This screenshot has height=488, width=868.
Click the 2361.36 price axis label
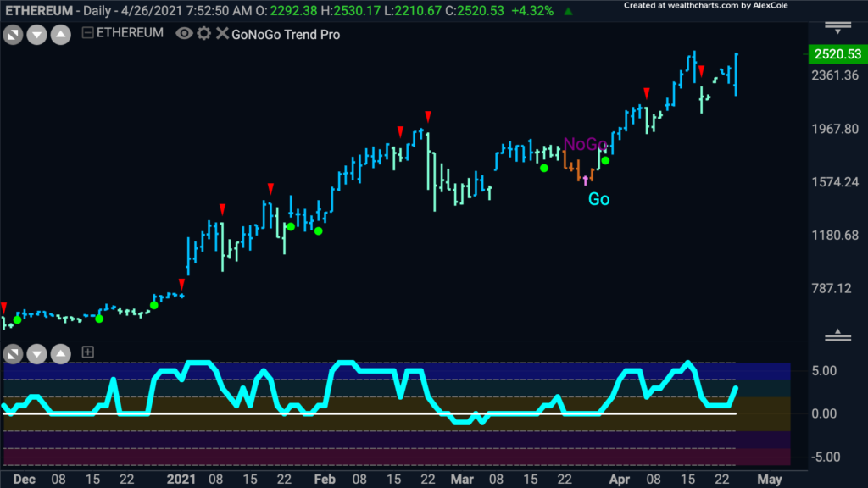pyautogui.click(x=835, y=75)
